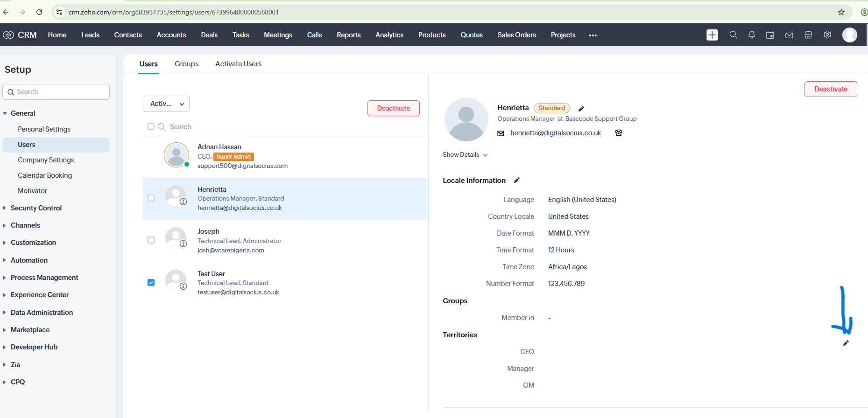Image resolution: width=868 pixels, height=418 pixels.
Task: Open the global search magnifier icon
Action: (x=733, y=35)
